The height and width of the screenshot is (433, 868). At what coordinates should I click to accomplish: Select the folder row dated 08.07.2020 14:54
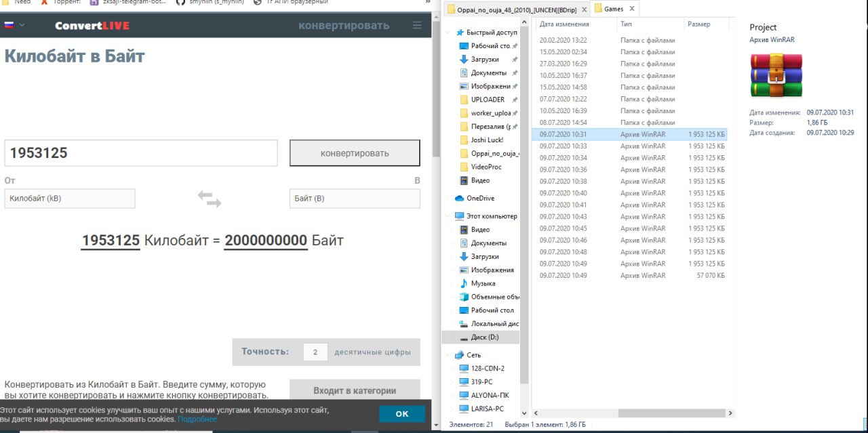[x=631, y=123]
